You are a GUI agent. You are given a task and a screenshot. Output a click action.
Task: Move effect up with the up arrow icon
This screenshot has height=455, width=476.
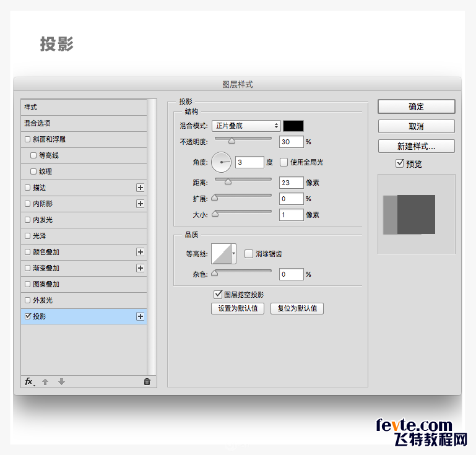[45, 382]
